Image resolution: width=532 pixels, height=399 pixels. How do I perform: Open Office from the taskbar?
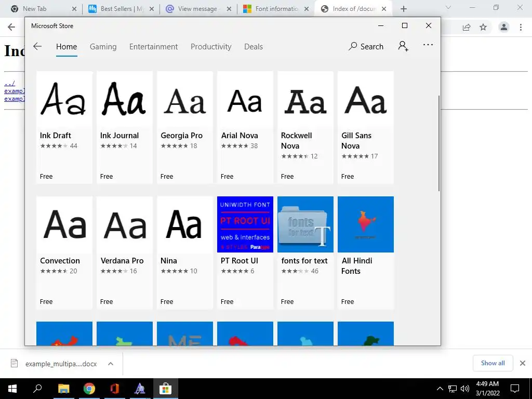tap(115, 389)
